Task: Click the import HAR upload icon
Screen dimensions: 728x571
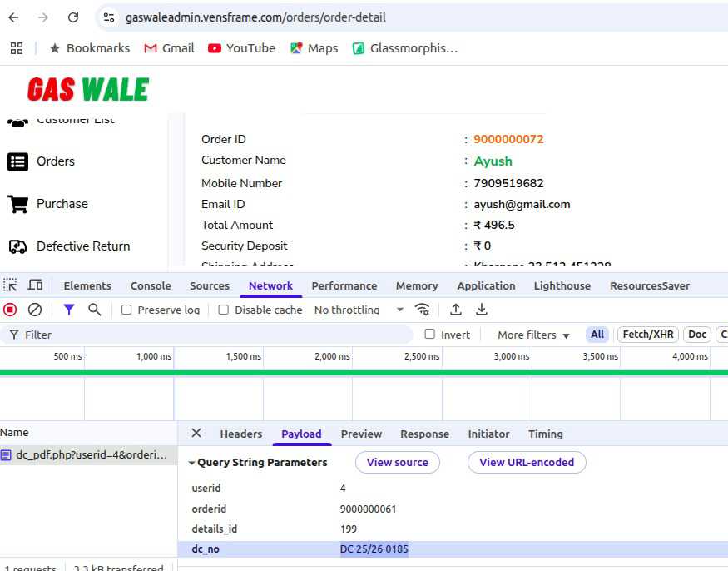Action: coord(456,310)
